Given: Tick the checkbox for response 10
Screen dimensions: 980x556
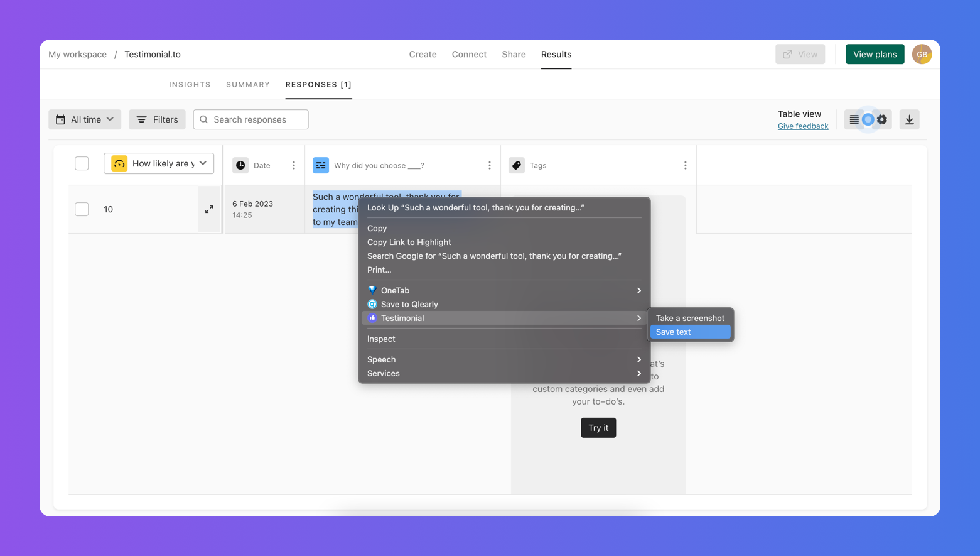Looking at the screenshot, I should pos(82,209).
